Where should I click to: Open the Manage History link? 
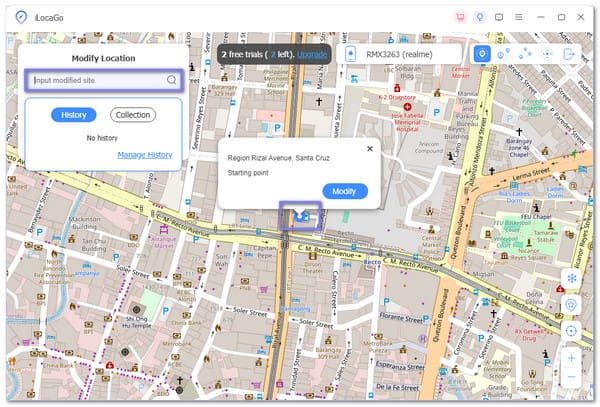(145, 155)
